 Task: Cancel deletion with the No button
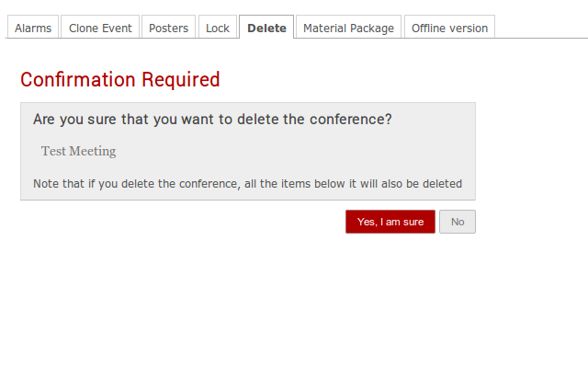pos(458,222)
